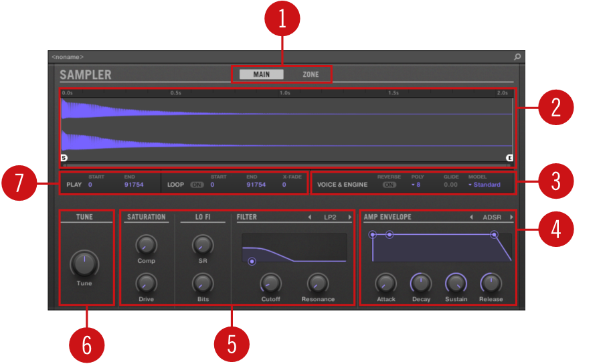This screenshot has width=609, height=364.
Task: Toggle the Reverse ON switch
Action: tap(389, 185)
